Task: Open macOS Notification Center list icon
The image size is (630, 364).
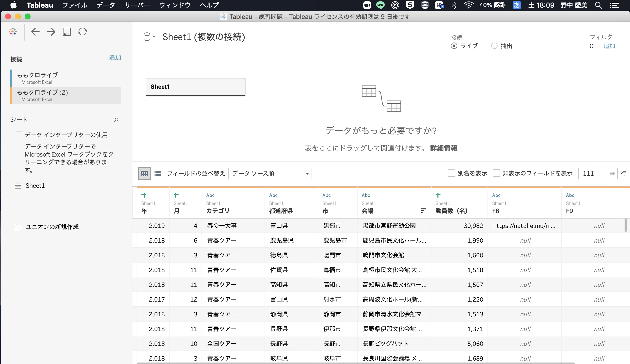Action: click(614, 5)
